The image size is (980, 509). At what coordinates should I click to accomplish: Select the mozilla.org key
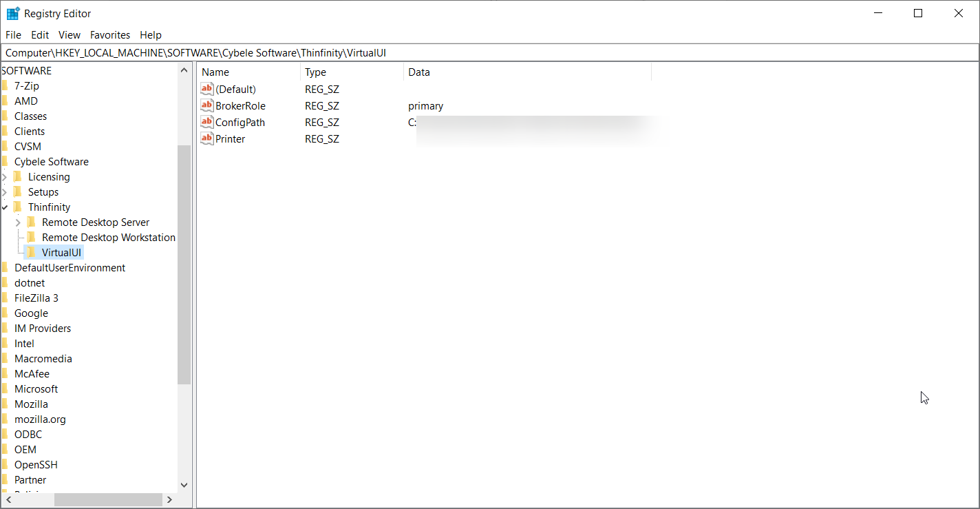click(x=40, y=419)
